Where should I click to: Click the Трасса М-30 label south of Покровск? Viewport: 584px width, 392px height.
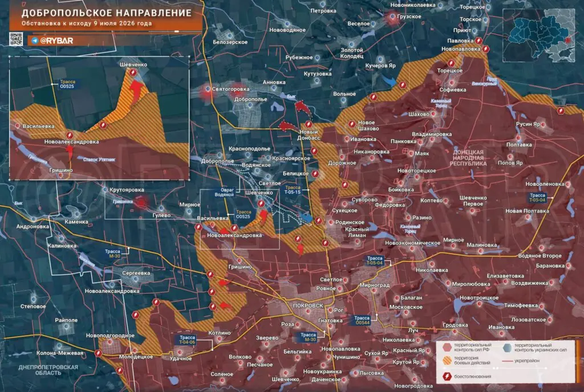point(309,337)
